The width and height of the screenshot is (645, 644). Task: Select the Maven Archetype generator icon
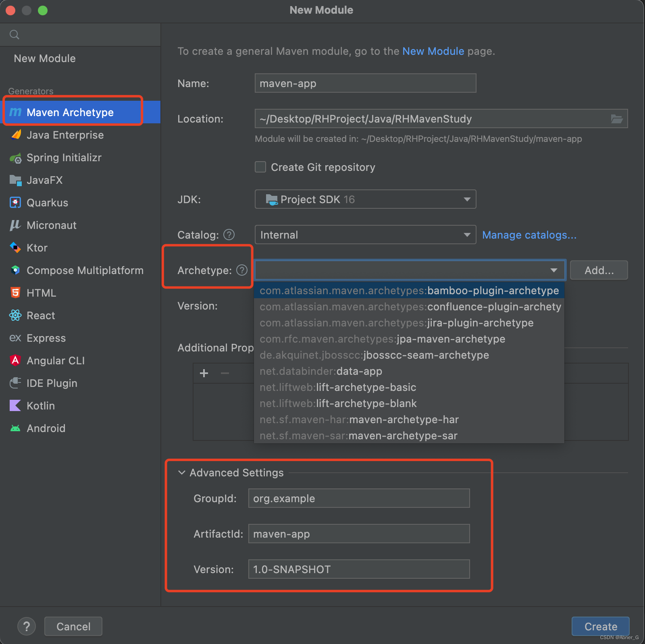(x=15, y=112)
